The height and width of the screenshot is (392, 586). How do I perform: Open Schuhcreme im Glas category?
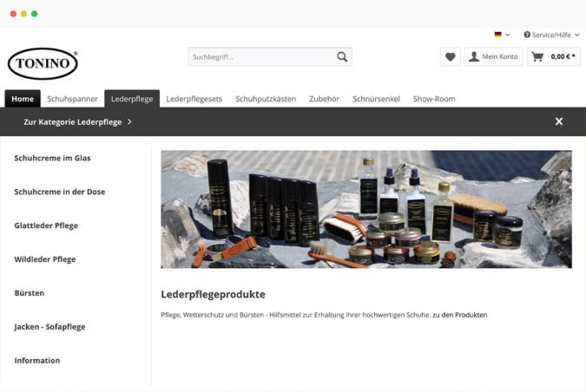point(52,158)
